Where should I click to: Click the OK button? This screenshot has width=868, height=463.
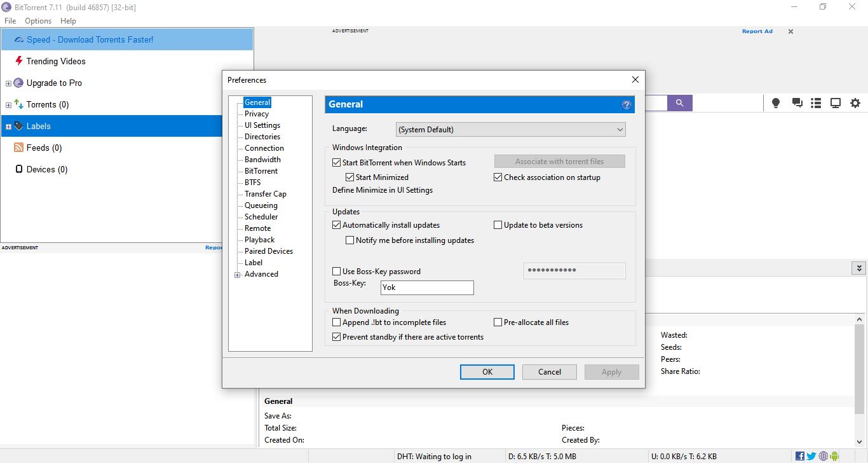click(x=487, y=372)
